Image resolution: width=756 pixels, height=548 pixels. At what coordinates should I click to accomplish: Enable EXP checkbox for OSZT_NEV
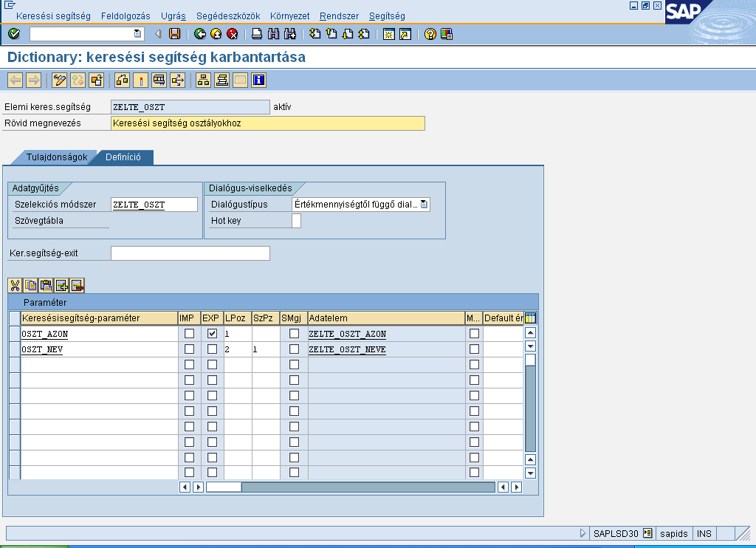tap(212, 349)
